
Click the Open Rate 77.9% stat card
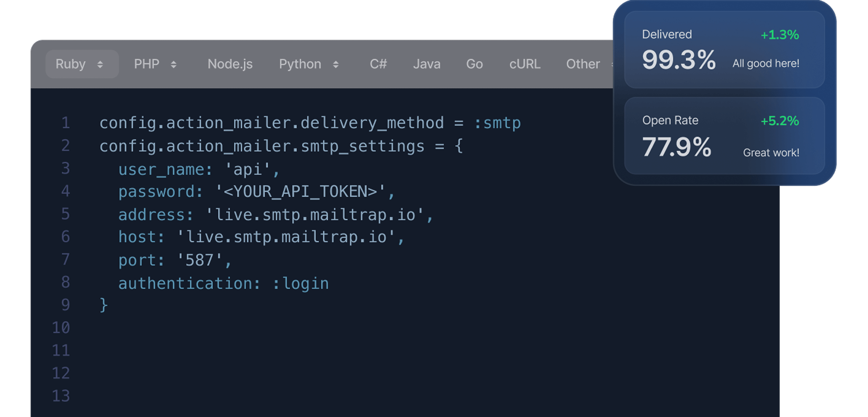pyautogui.click(x=724, y=136)
